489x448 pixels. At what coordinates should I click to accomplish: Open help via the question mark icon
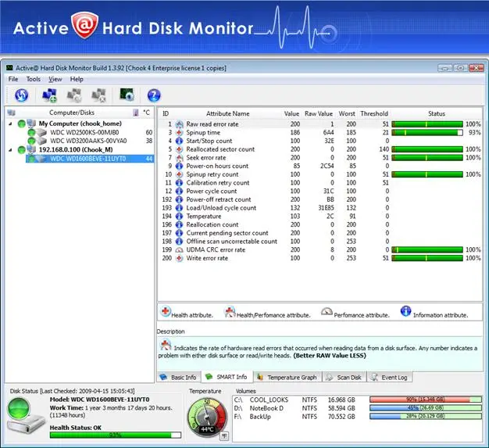pyautogui.click(x=154, y=95)
